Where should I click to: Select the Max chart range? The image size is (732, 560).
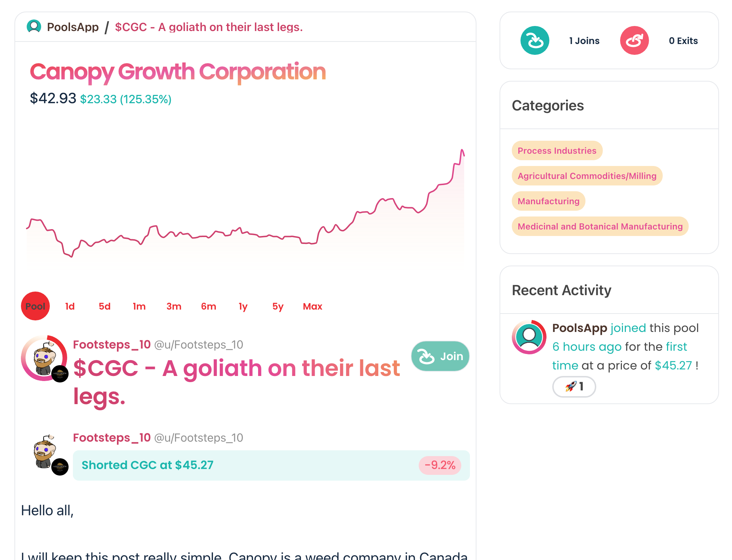313,306
